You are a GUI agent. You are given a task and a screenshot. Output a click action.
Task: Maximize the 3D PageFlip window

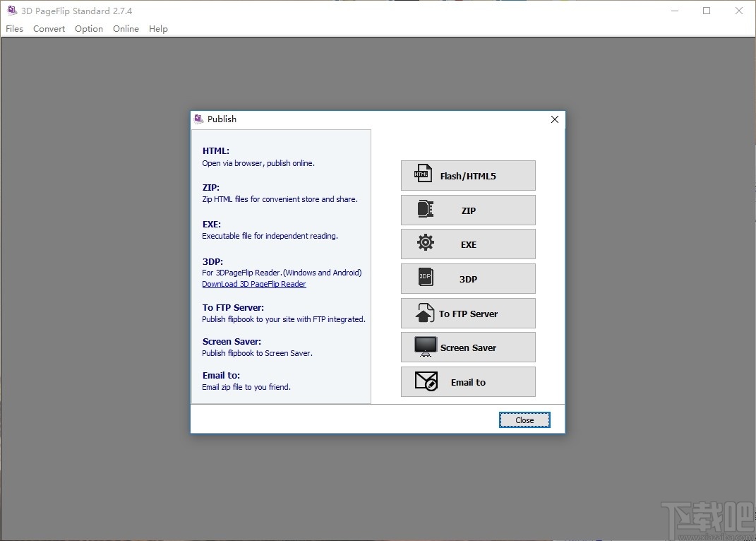coord(707,11)
